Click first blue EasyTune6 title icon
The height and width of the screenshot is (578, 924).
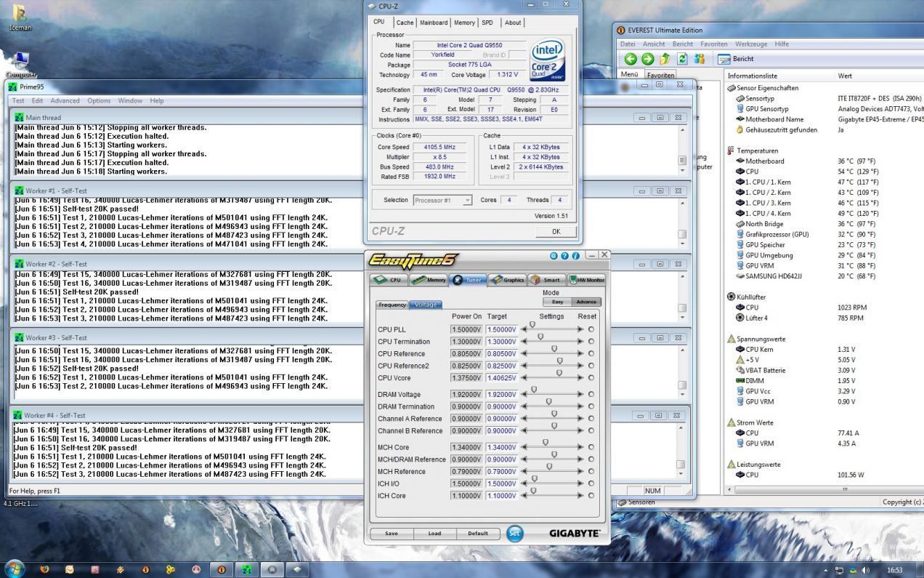(x=554, y=256)
